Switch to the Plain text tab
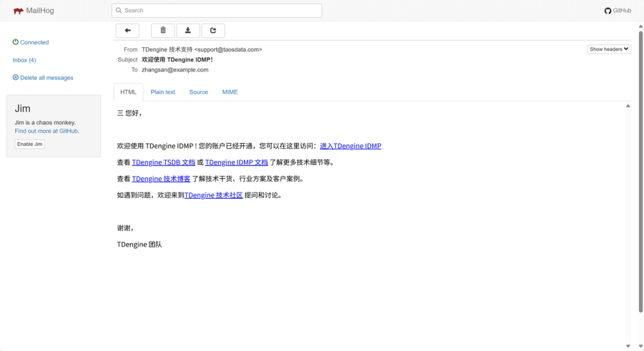Viewport: 644px width, 351px height. [x=163, y=92]
